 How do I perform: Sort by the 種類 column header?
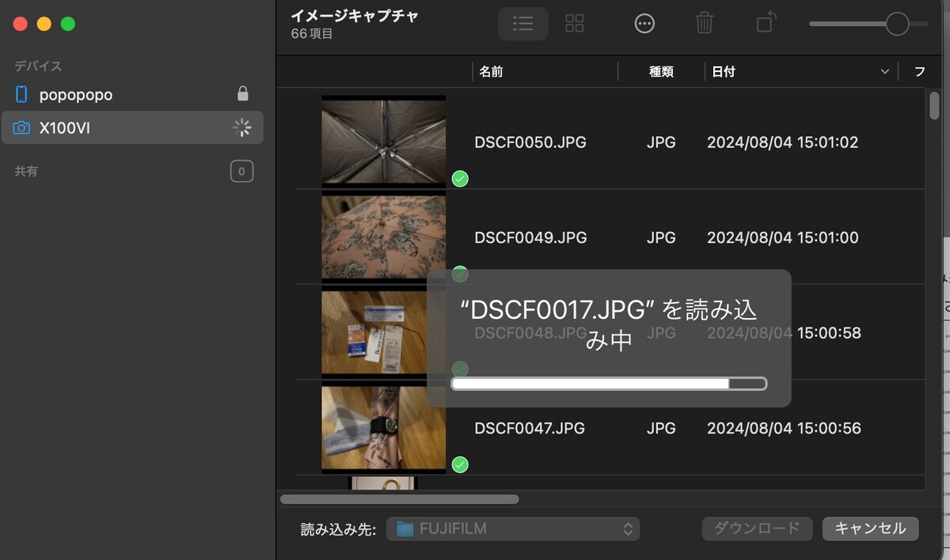[x=661, y=72]
